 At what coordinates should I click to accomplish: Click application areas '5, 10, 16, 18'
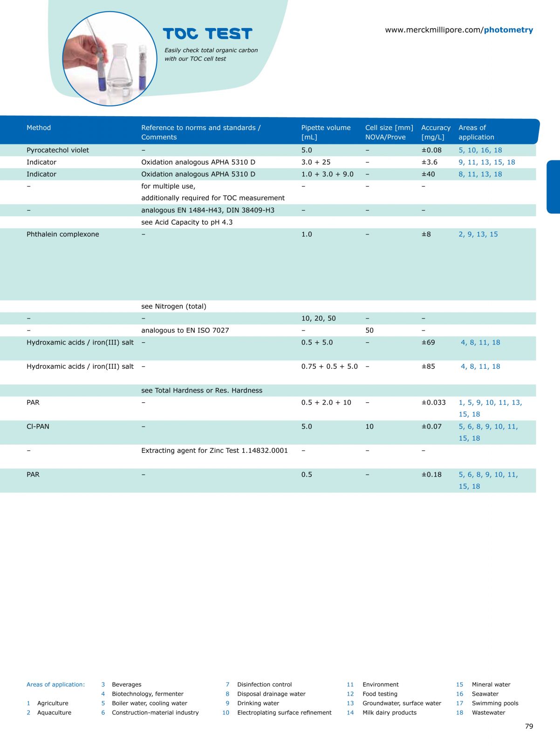tap(480, 150)
